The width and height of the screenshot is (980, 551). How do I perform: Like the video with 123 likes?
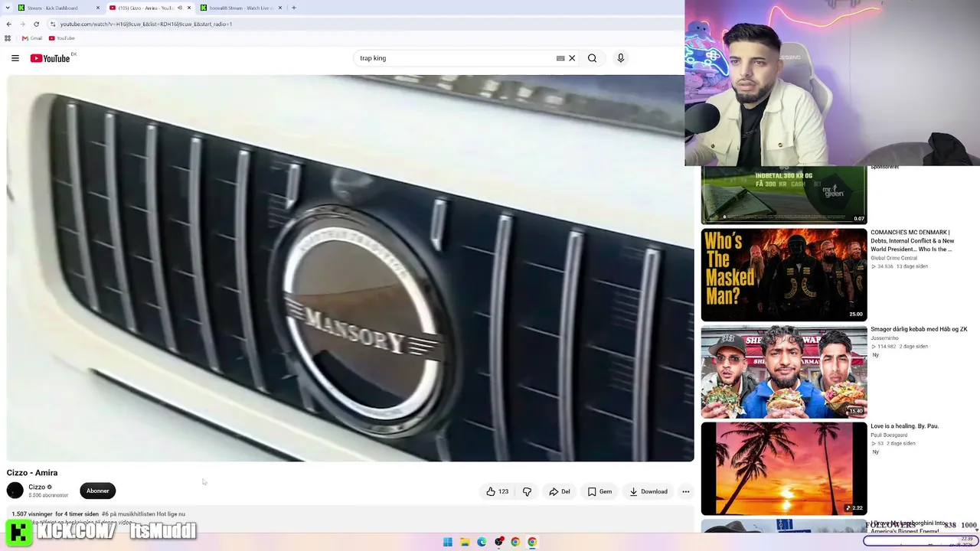point(497,491)
